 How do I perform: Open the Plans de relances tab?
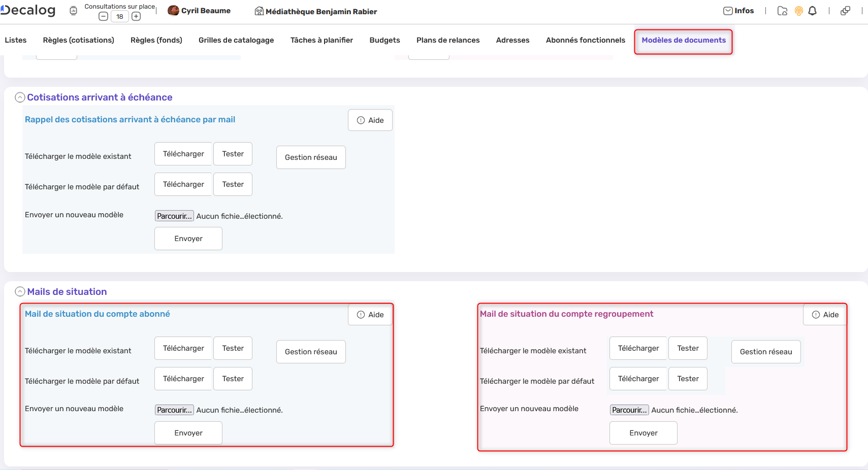point(447,40)
